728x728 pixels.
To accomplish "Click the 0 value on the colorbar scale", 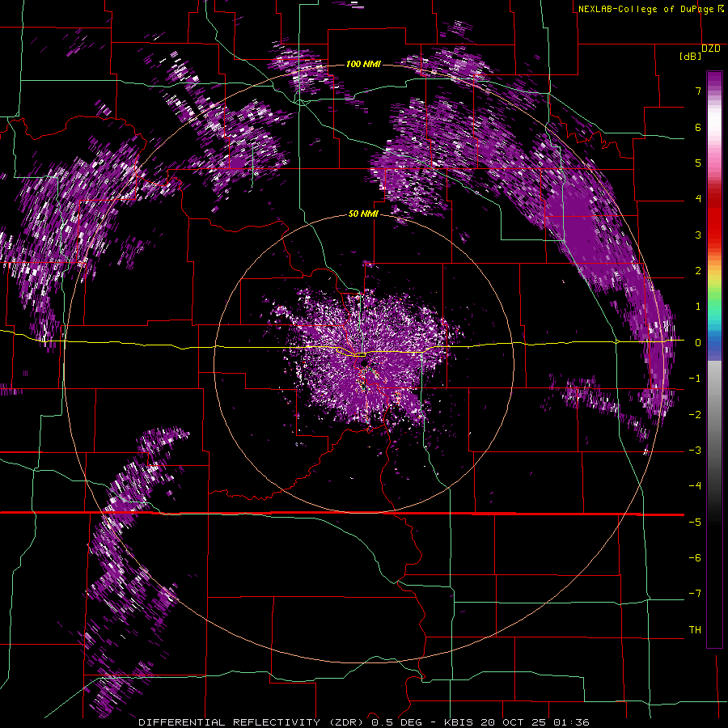I will (698, 343).
